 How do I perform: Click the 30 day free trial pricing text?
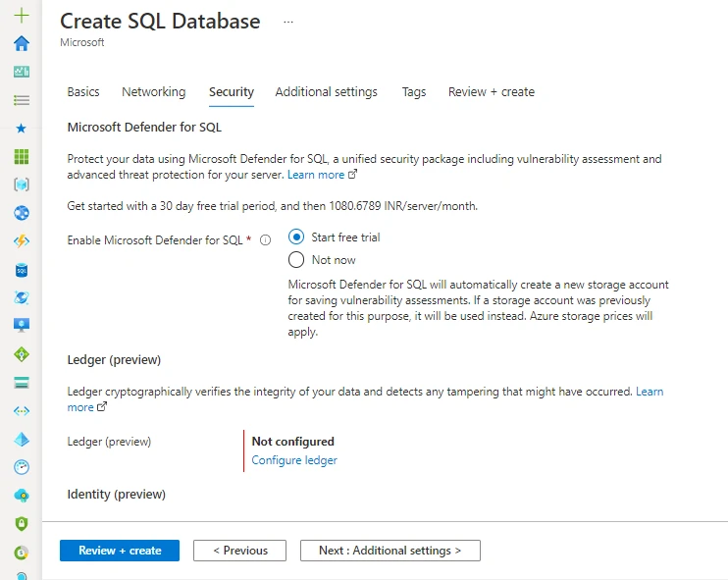pos(273,206)
